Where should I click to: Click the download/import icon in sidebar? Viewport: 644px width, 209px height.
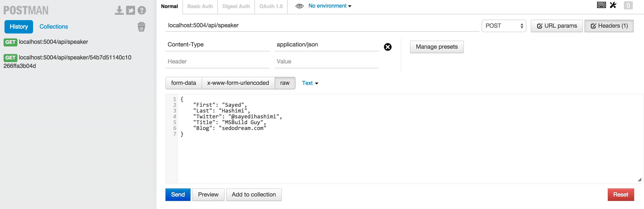(119, 10)
